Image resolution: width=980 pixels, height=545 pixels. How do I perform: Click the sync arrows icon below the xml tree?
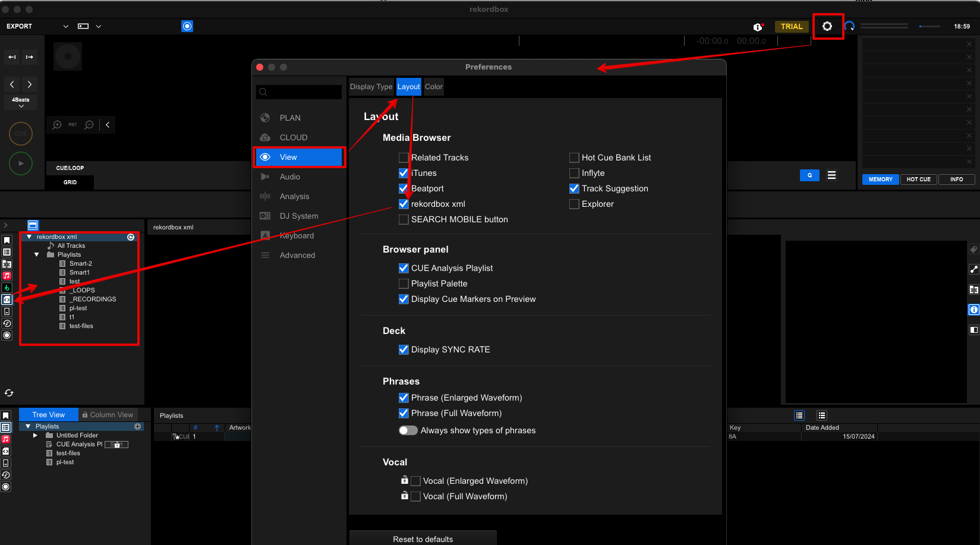[9, 393]
